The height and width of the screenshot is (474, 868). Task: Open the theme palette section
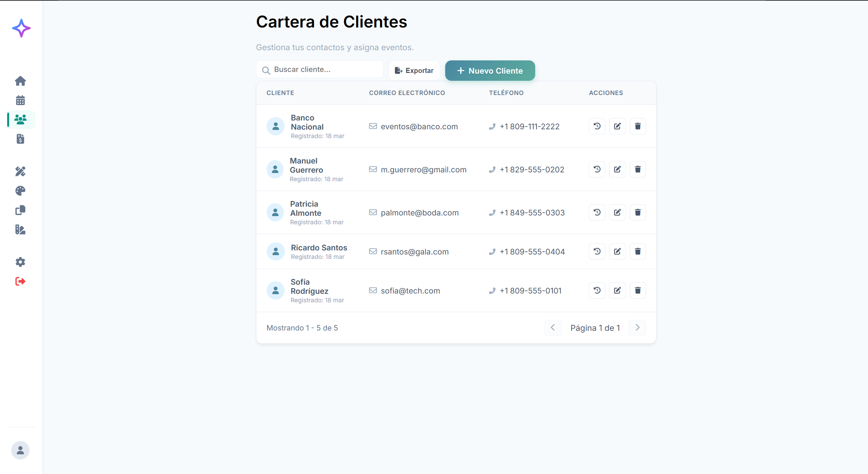(x=20, y=191)
